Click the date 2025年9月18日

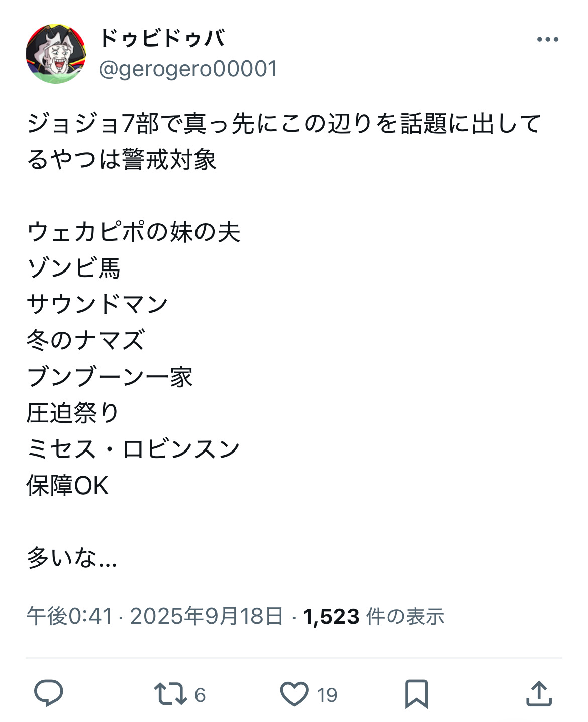[x=207, y=616]
